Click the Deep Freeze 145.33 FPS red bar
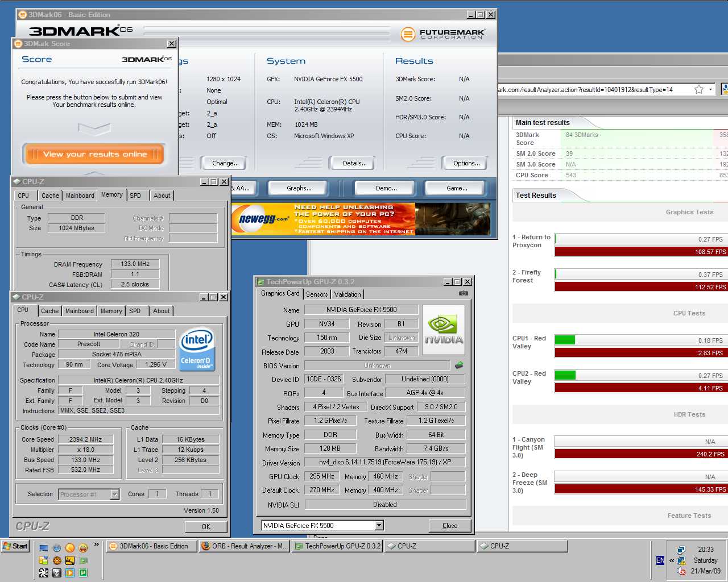This screenshot has height=582, width=728. coord(641,489)
